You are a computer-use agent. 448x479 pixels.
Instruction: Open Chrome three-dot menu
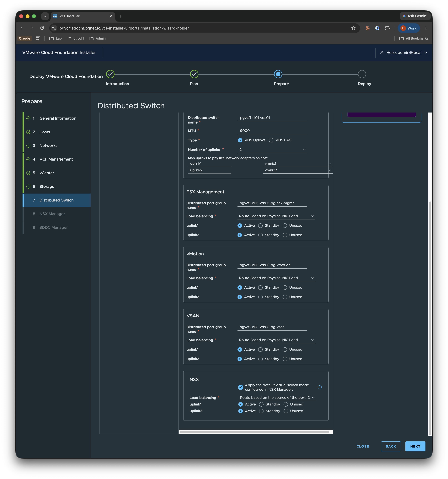pos(426,28)
